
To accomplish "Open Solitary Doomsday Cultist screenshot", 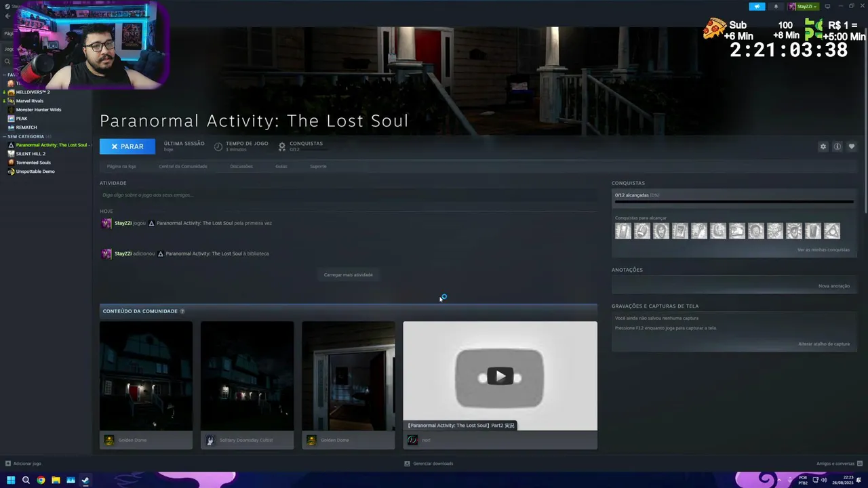I will coord(247,376).
